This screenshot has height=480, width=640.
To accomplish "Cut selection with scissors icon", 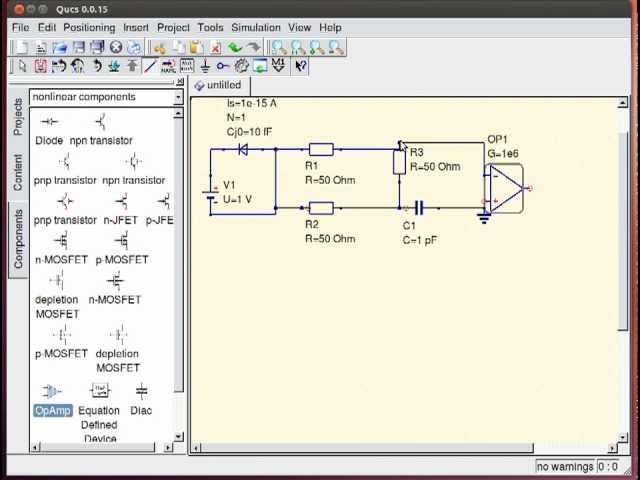I will (x=160, y=48).
